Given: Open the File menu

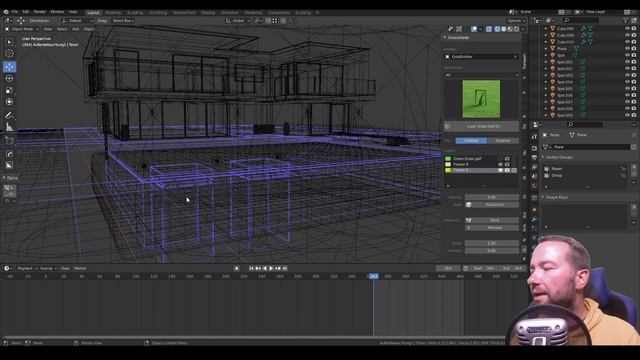Looking at the screenshot, I should click(x=15, y=12).
